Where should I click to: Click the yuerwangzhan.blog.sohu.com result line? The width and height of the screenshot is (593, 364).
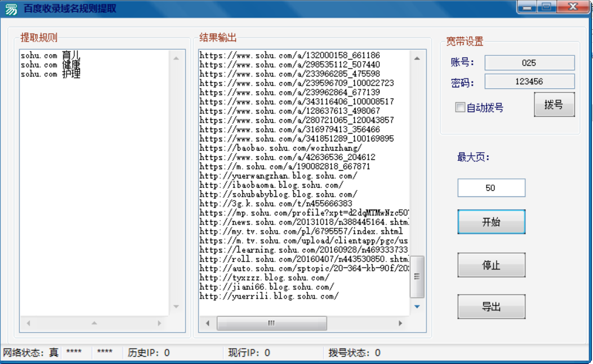[278, 176]
